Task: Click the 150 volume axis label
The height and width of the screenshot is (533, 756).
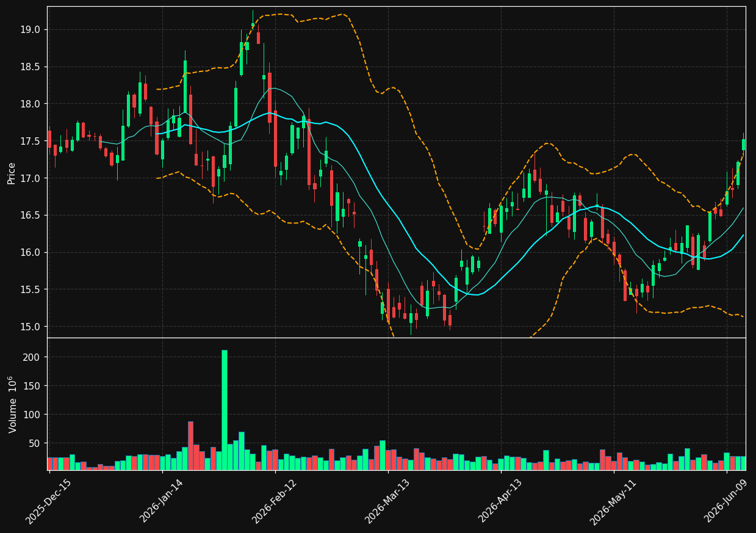Action: [32, 386]
